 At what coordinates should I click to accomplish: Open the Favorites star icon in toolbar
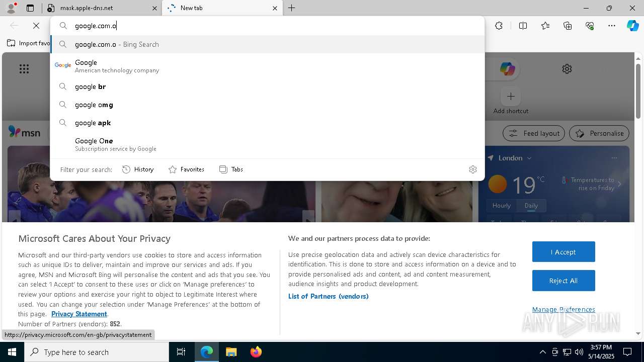(545, 26)
